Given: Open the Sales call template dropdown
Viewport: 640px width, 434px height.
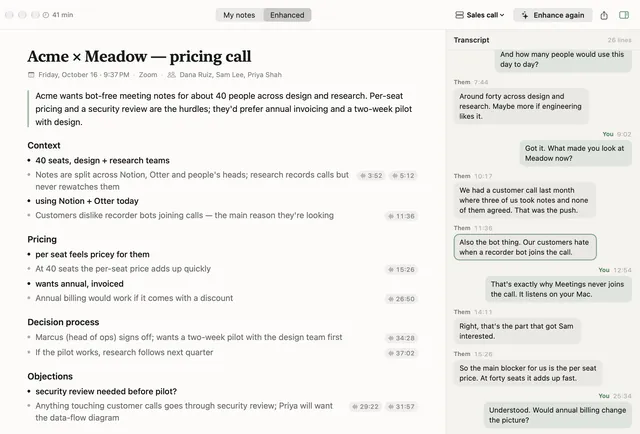Looking at the screenshot, I should (480, 15).
